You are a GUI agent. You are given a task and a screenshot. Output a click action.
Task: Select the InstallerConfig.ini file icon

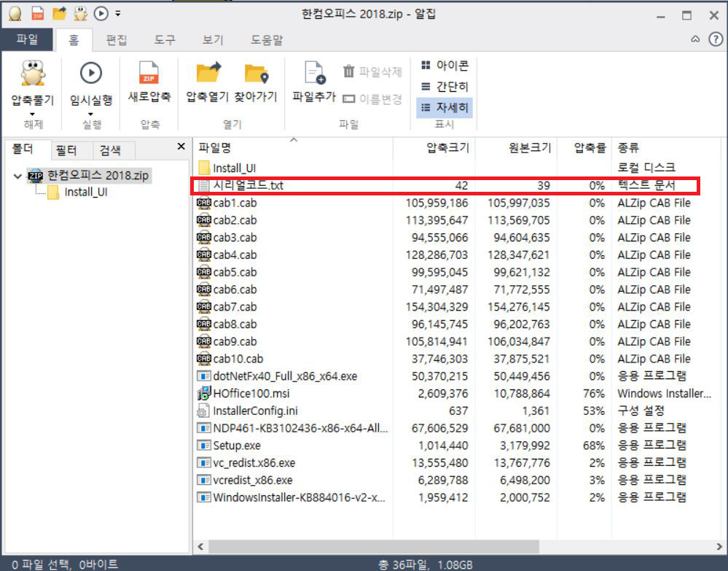(203, 411)
